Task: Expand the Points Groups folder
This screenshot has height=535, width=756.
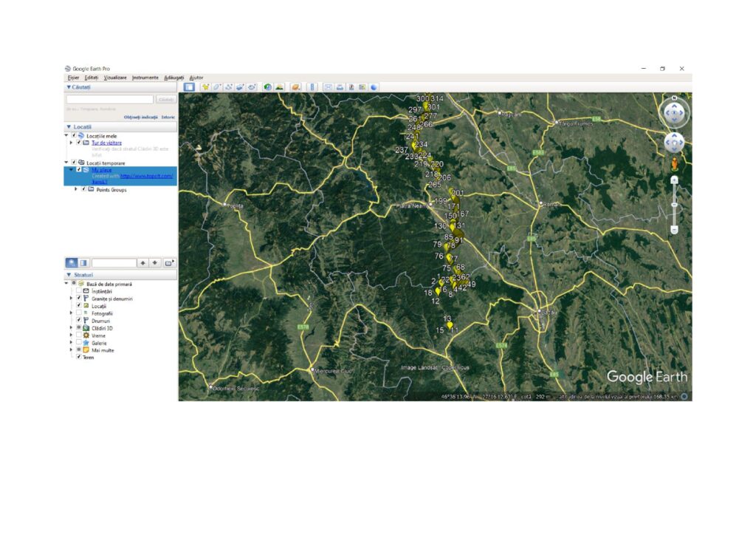Action: pyautogui.click(x=75, y=190)
